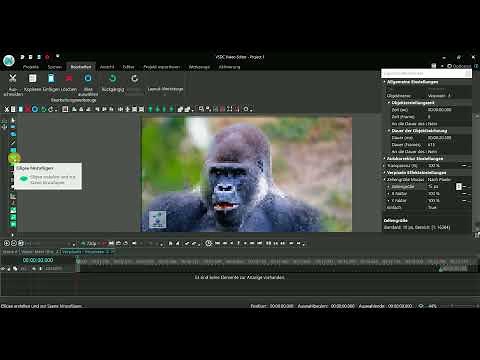
Task: Click the Kopieren ribbon button
Action: [33, 82]
